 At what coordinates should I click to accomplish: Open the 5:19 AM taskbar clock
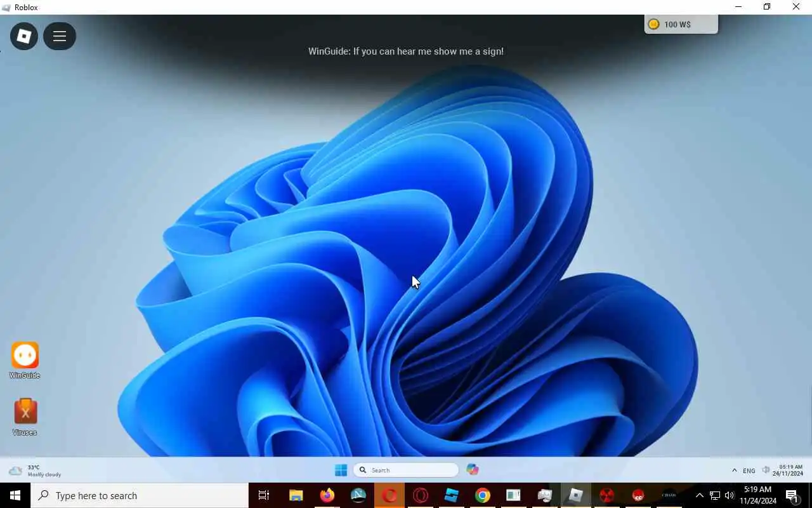(758, 495)
